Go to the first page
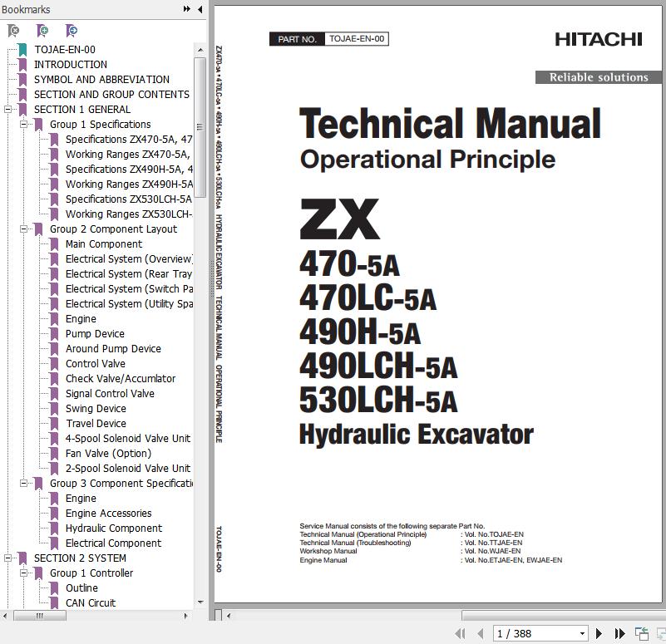This screenshot has width=666, height=644. [x=460, y=633]
